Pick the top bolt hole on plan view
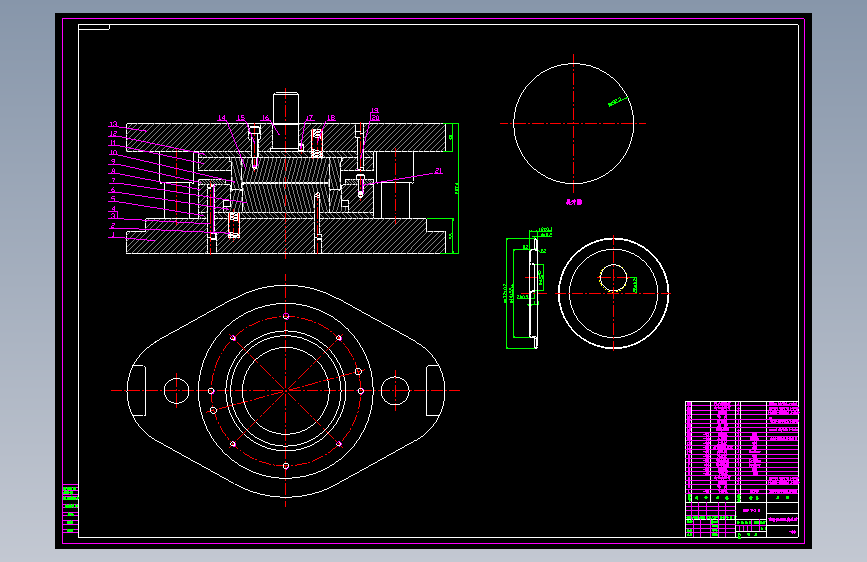867x562 pixels. click(286, 316)
